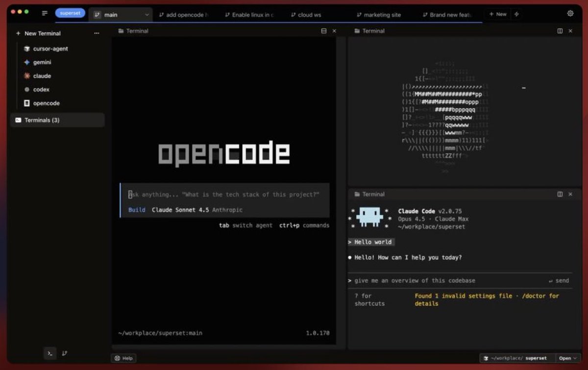Open Help from the bottom bar
Viewport: 588px width, 370px height.
[x=123, y=358]
